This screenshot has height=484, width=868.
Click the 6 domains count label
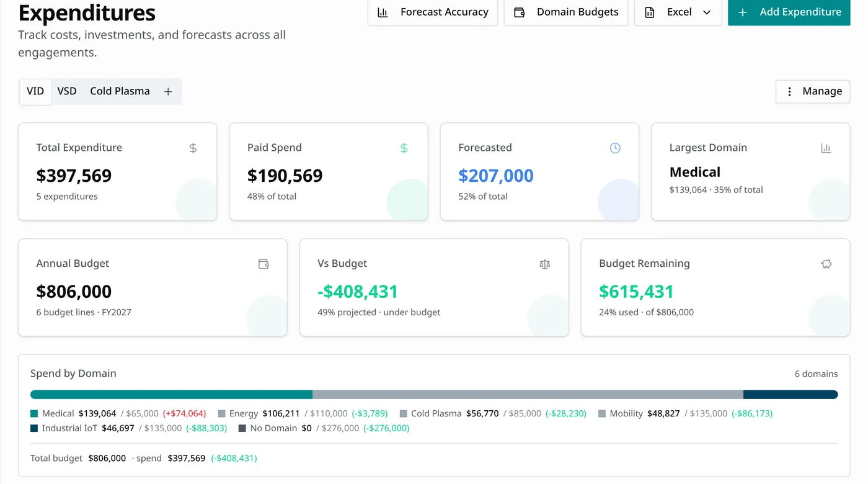click(816, 374)
